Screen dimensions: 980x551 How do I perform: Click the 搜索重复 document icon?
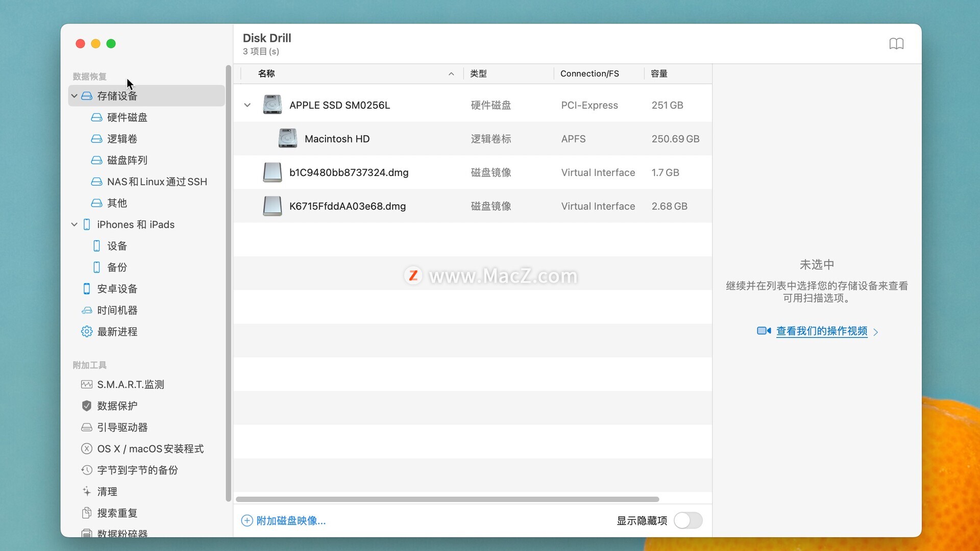(x=87, y=513)
